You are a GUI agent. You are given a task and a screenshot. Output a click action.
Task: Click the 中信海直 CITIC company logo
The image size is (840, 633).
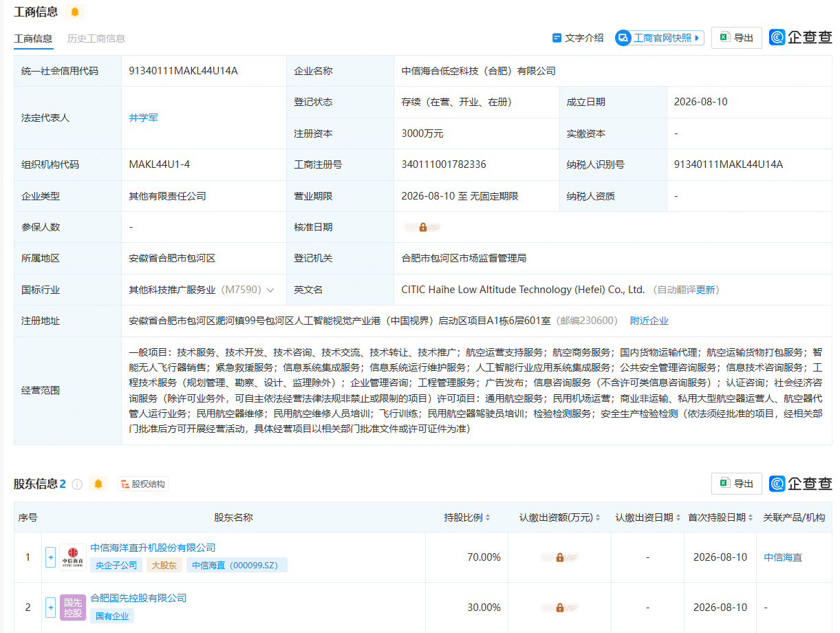[73, 557]
